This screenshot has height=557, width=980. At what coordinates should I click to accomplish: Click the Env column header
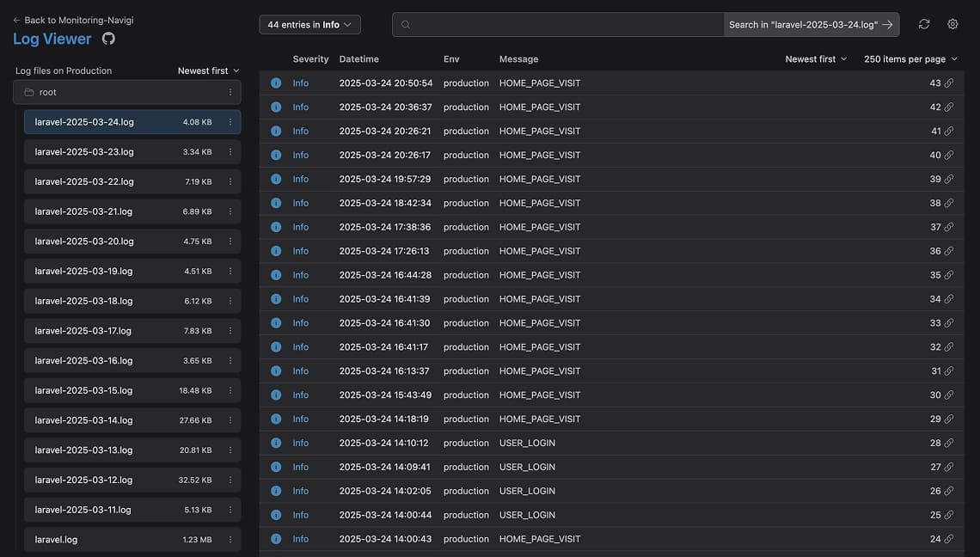click(451, 58)
